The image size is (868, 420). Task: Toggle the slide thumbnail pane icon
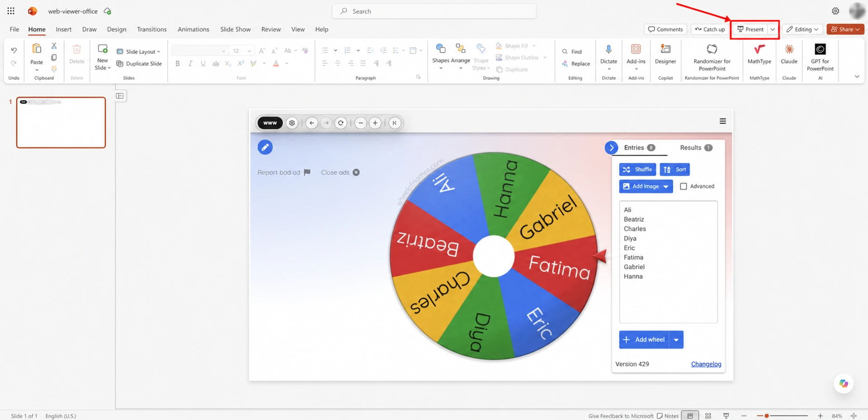coord(120,96)
